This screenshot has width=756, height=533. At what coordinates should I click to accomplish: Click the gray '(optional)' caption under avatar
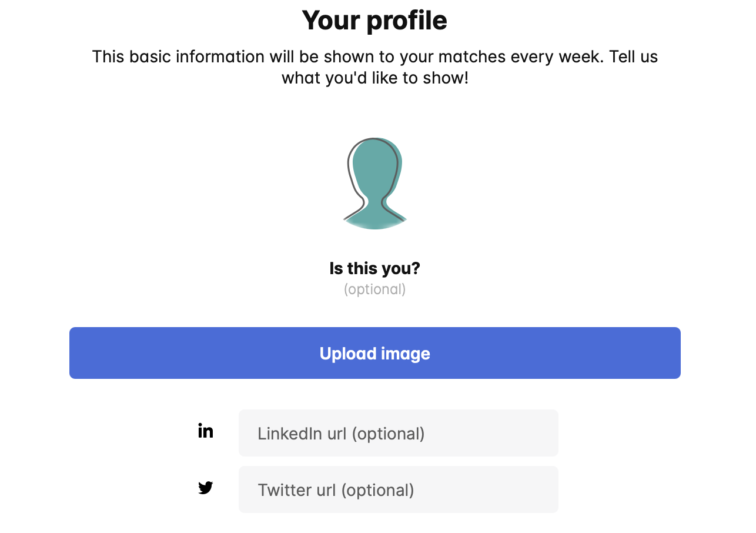click(x=374, y=289)
